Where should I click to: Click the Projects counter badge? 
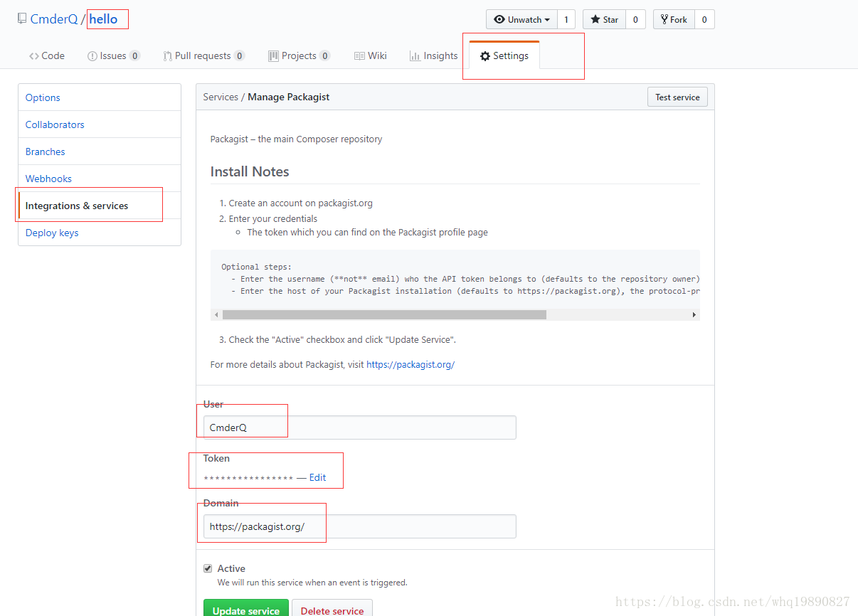[324, 56]
